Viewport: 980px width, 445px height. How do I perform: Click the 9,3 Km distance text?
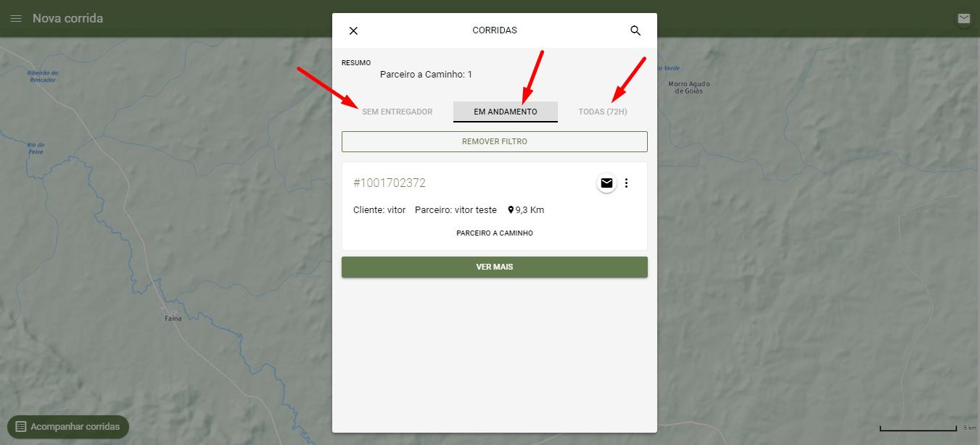[x=530, y=210]
